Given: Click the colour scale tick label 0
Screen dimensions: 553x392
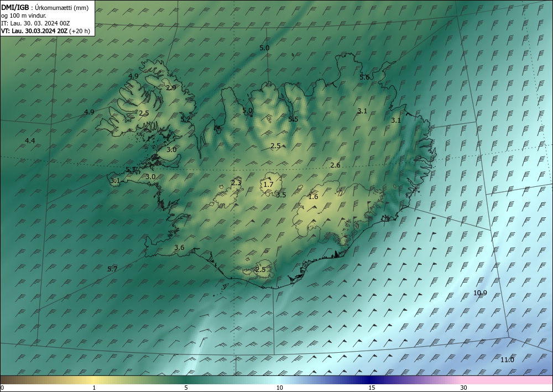Looking at the screenshot, I should [2, 388].
